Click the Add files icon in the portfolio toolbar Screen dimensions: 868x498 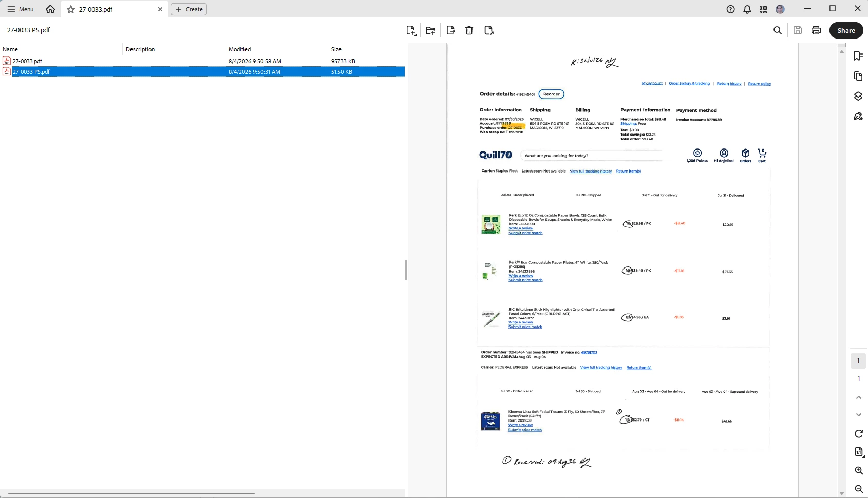coord(411,30)
